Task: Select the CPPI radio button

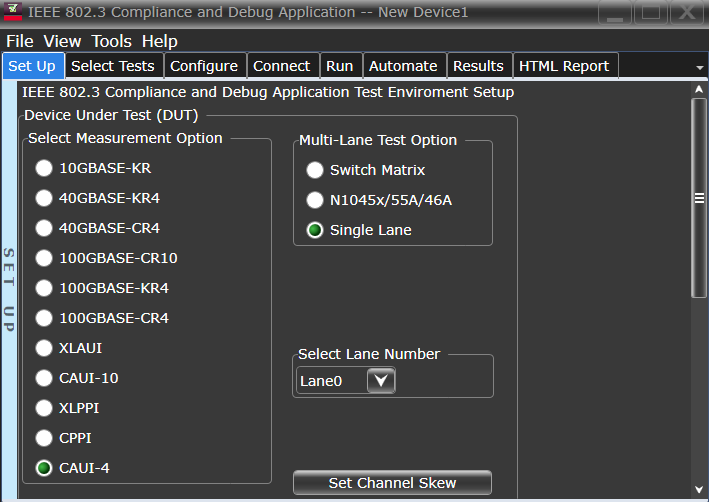Action: coord(44,438)
